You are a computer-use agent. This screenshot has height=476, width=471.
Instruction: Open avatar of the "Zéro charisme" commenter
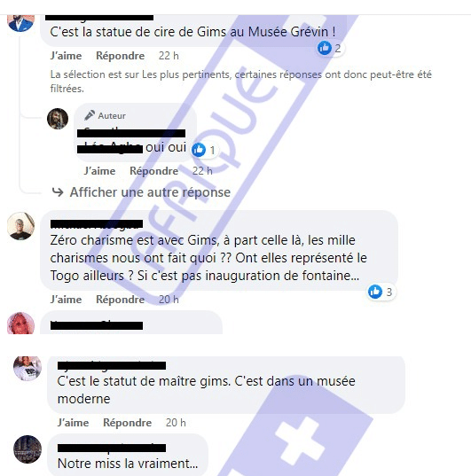[x=20, y=226]
